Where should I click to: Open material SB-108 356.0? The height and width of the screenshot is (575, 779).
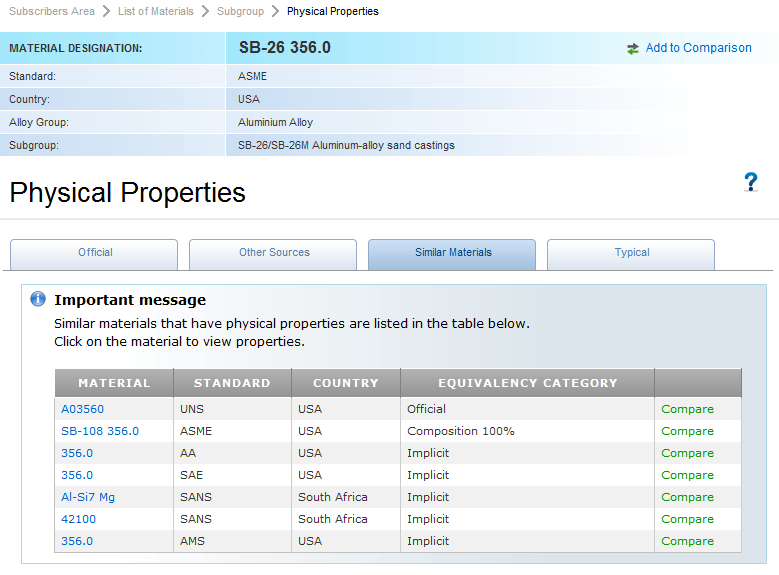[x=100, y=431]
